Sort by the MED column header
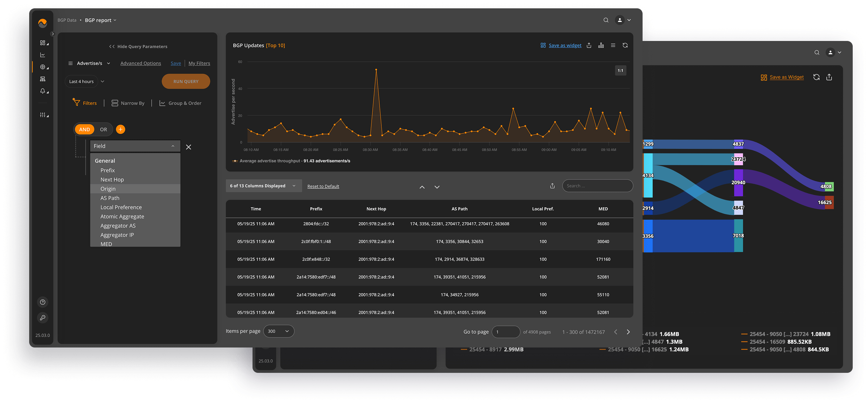The height and width of the screenshot is (402, 868). (603, 209)
